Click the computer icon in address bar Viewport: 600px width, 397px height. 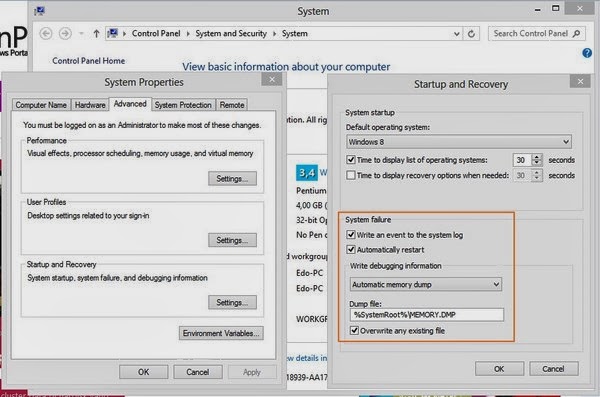(112, 33)
